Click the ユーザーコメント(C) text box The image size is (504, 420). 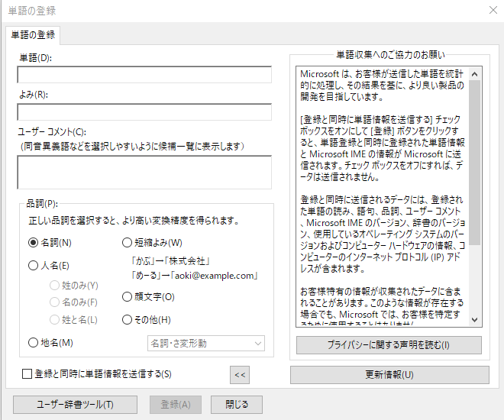click(x=144, y=173)
